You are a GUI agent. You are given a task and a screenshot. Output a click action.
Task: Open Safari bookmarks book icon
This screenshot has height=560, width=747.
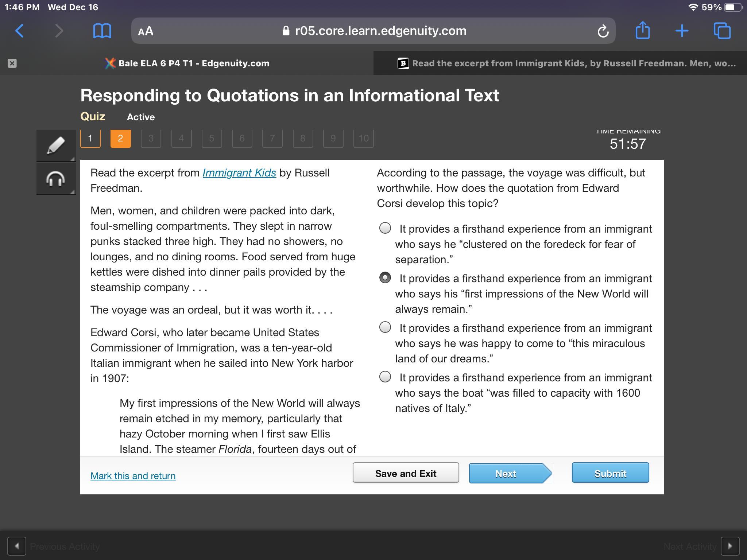(102, 31)
